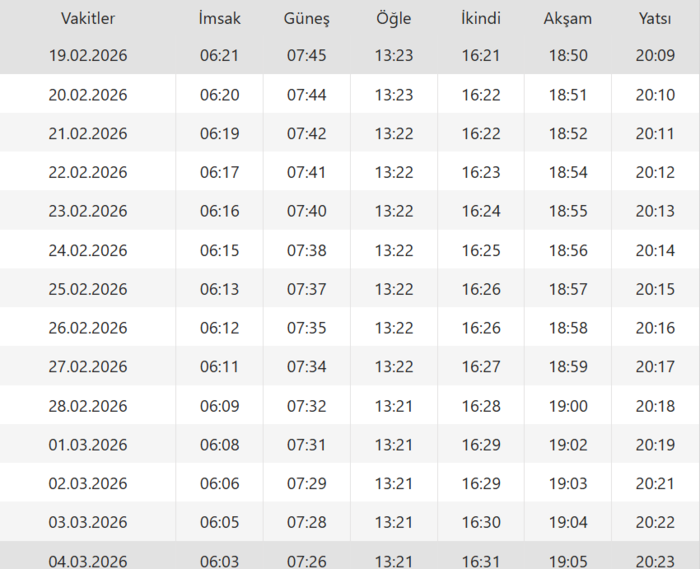This screenshot has height=569, width=700.
Task: Select the 20.02.2026 date cell
Action: click(88, 95)
